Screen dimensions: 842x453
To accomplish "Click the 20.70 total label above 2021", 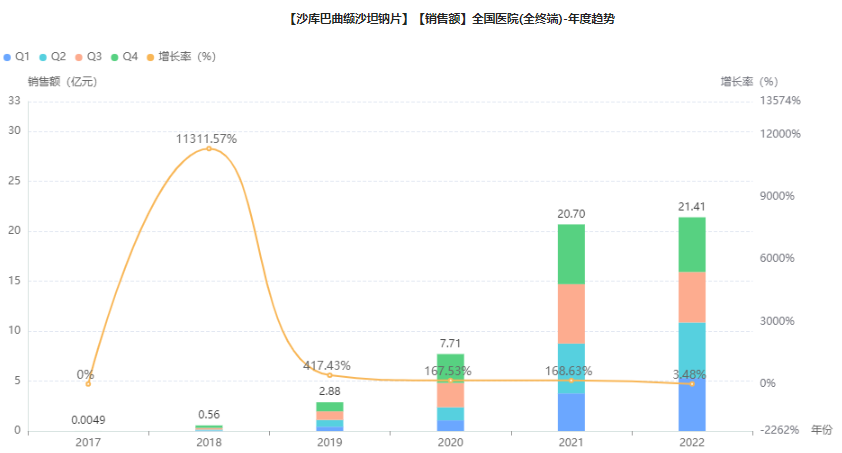I will pos(571,214).
